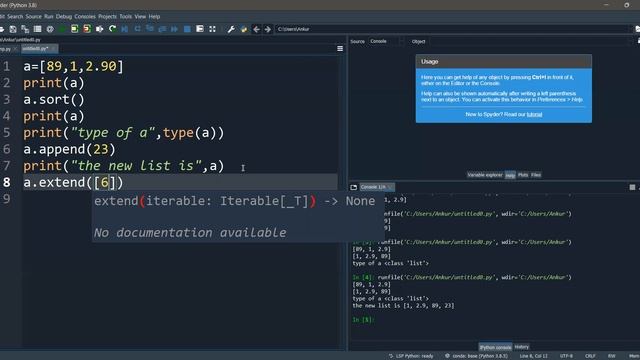Click the CRLF line ending status

coord(590,356)
